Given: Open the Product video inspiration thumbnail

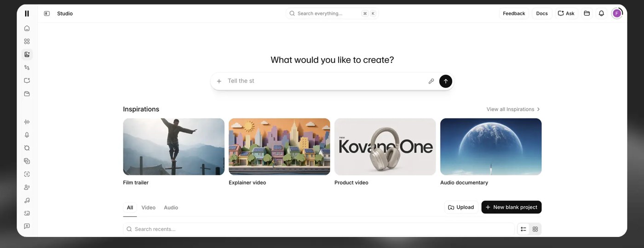Looking at the screenshot, I should click(385, 147).
